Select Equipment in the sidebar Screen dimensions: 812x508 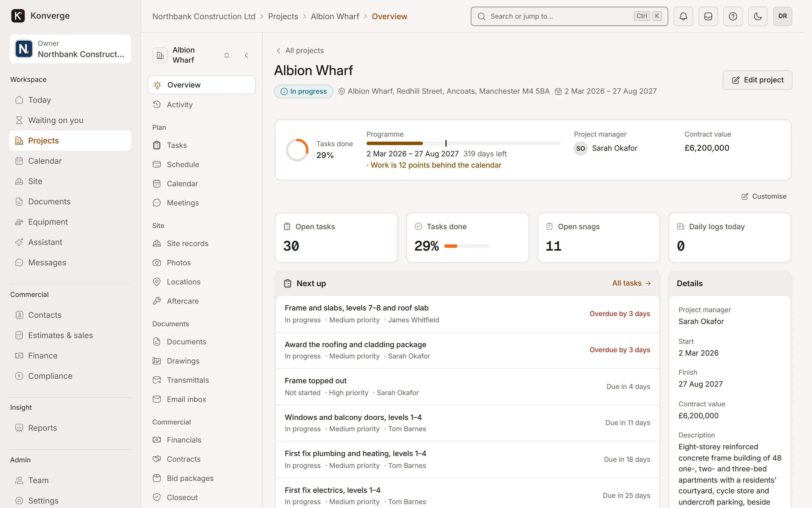pyautogui.click(x=70, y=222)
